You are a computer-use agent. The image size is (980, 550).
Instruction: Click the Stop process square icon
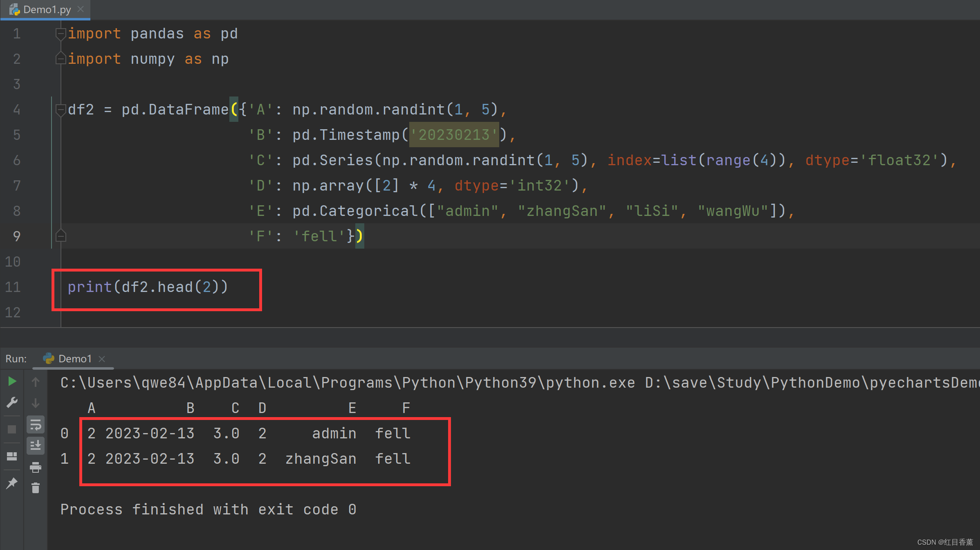click(12, 429)
